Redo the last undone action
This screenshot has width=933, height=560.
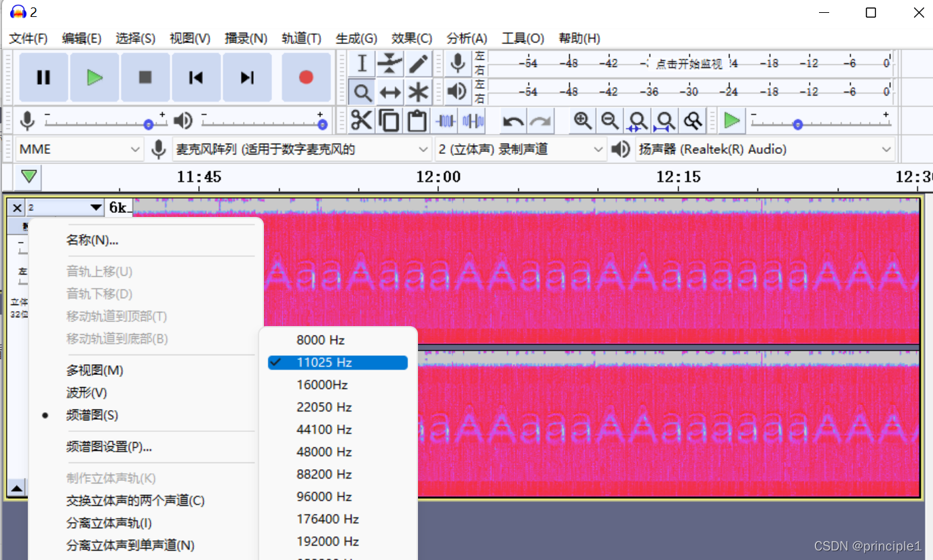[541, 121]
